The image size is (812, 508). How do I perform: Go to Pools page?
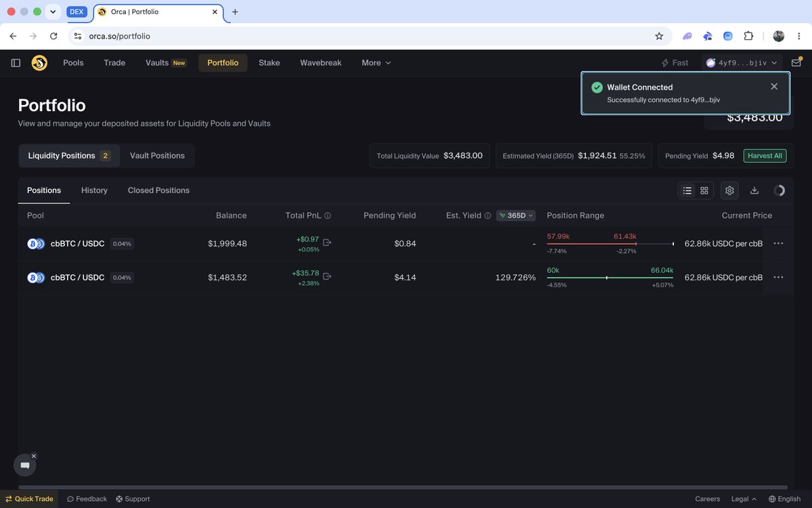pyautogui.click(x=73, y=63)
